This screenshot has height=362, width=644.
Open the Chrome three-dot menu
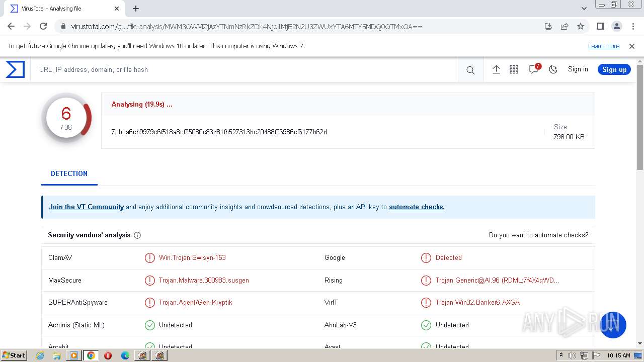coord(632,26)
